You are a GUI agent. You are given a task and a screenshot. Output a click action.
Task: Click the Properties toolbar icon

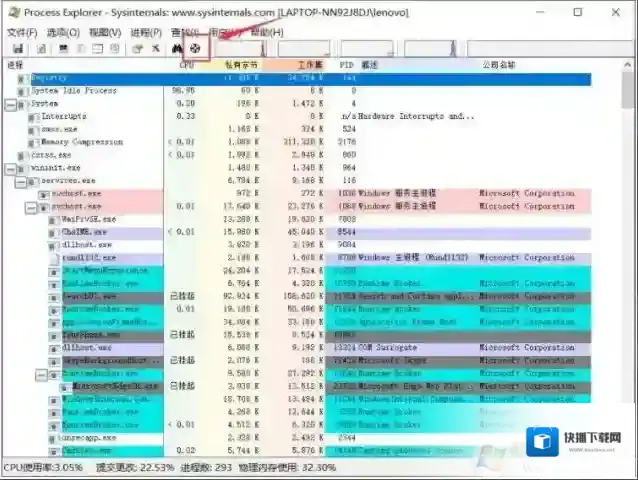pos(136,48)
